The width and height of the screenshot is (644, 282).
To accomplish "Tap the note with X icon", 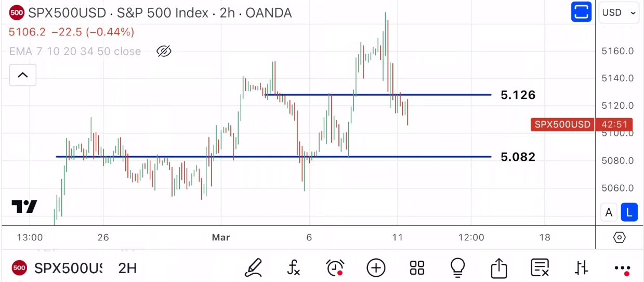I will click(540, 267).
